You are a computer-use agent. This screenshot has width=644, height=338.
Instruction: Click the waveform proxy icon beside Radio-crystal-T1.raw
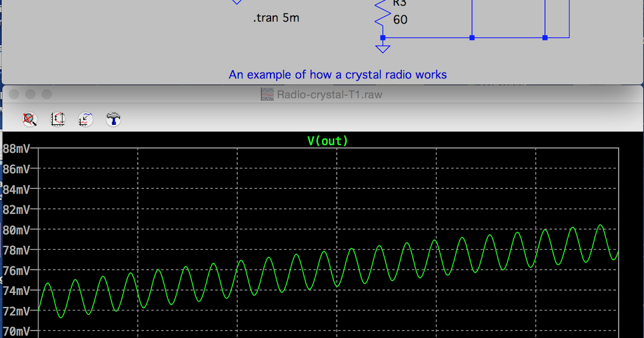pyautogui.click(x=266, y=94)
